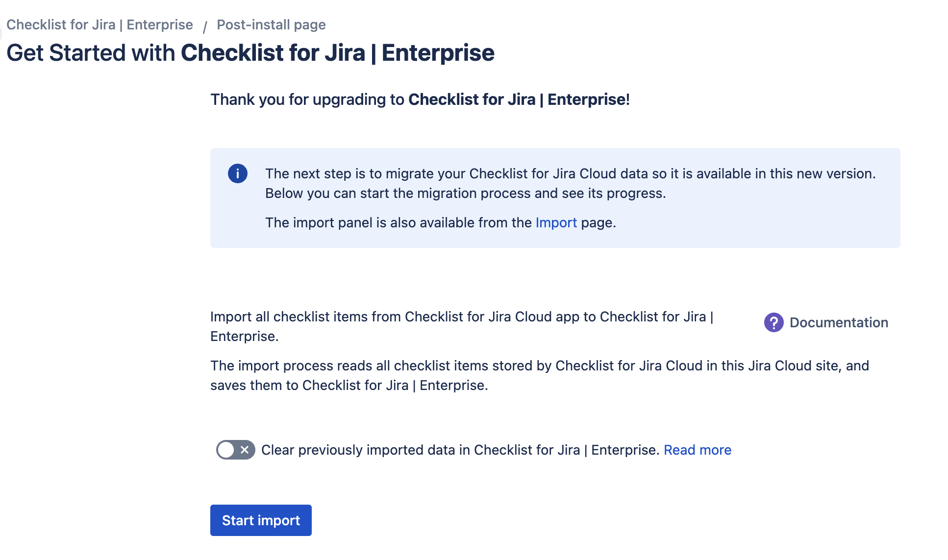The width and height of the screenshot is (948, 560).
Task: Open the Documentation link text
Action: point(839,322)
